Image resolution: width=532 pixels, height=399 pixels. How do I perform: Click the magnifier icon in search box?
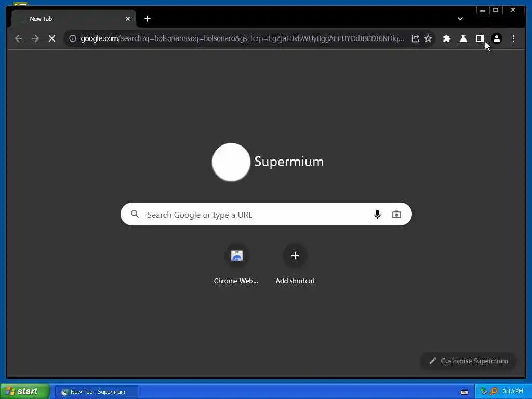coord(135,214)
